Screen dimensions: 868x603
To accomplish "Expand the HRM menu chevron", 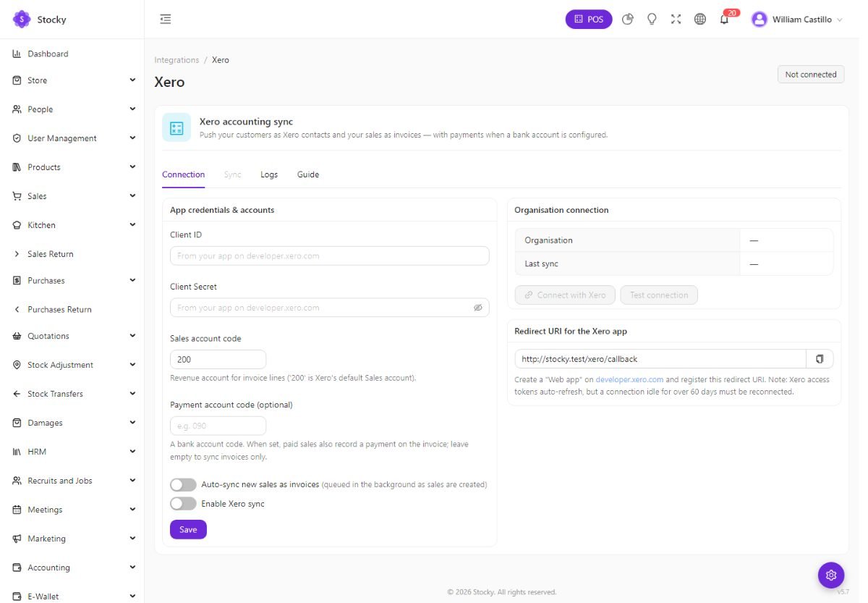I will tap(132, 451).
